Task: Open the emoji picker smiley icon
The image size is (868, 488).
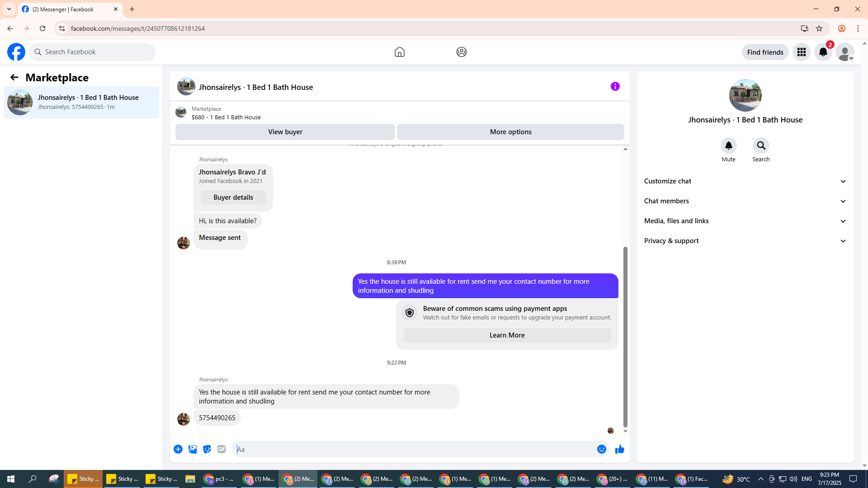Action: pos(601,449)
